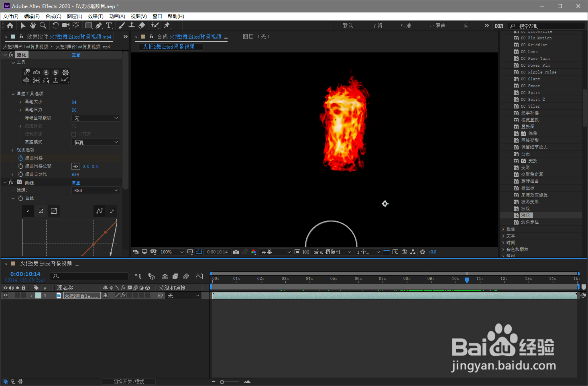Screen dimensions: 588x386
Task: Collapse the 液化 effect with its arrow
Action: click(x=5, y=55)
